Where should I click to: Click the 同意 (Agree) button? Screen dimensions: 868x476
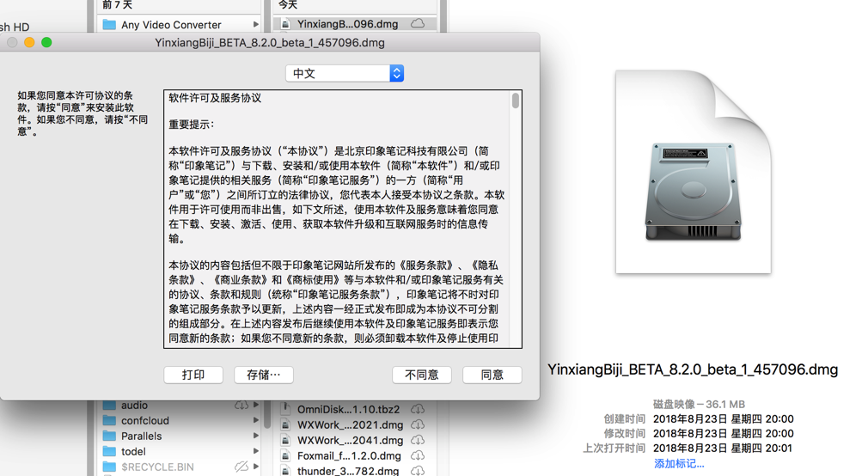point(492,375)
